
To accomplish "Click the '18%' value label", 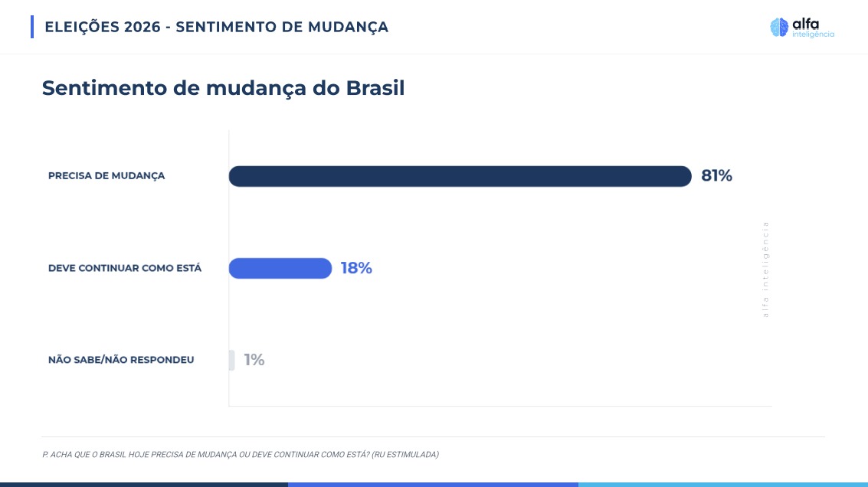I will coord(356,269).
